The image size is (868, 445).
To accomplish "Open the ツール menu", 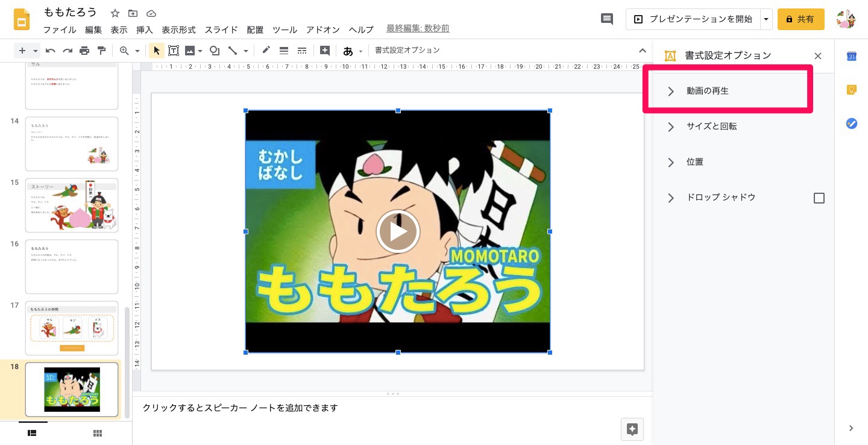I will click(x=285, y=30).
